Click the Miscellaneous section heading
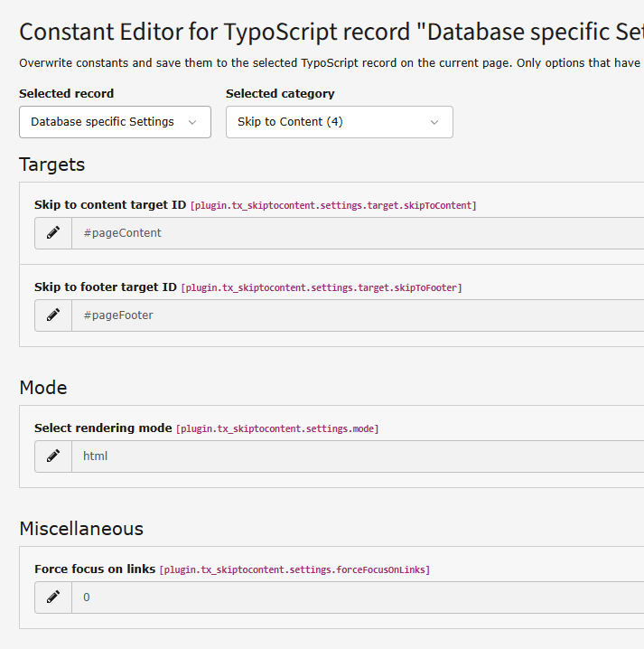This screenshot has height=649, width=644. [x=81, y=528]
